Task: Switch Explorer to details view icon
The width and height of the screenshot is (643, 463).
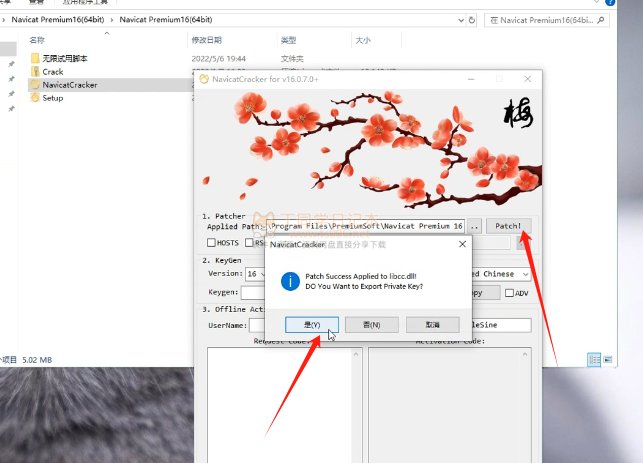Action: click(x=594, y=360)
